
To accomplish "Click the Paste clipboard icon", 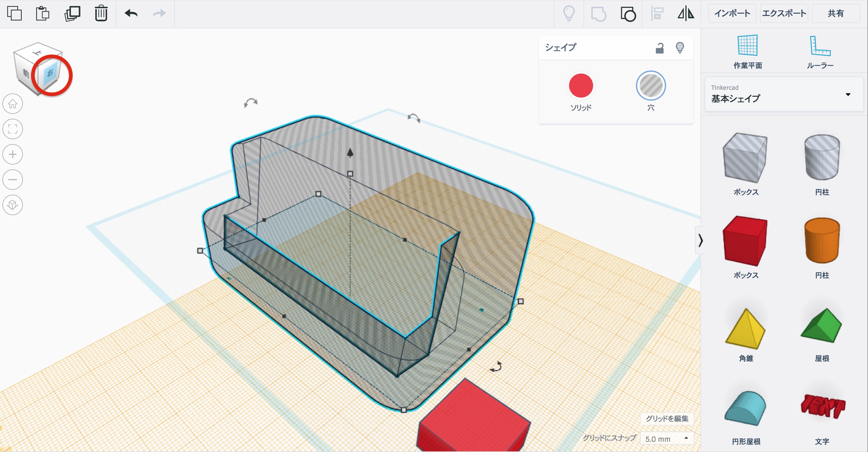I will pyautogui.click(x=43, y=14).
